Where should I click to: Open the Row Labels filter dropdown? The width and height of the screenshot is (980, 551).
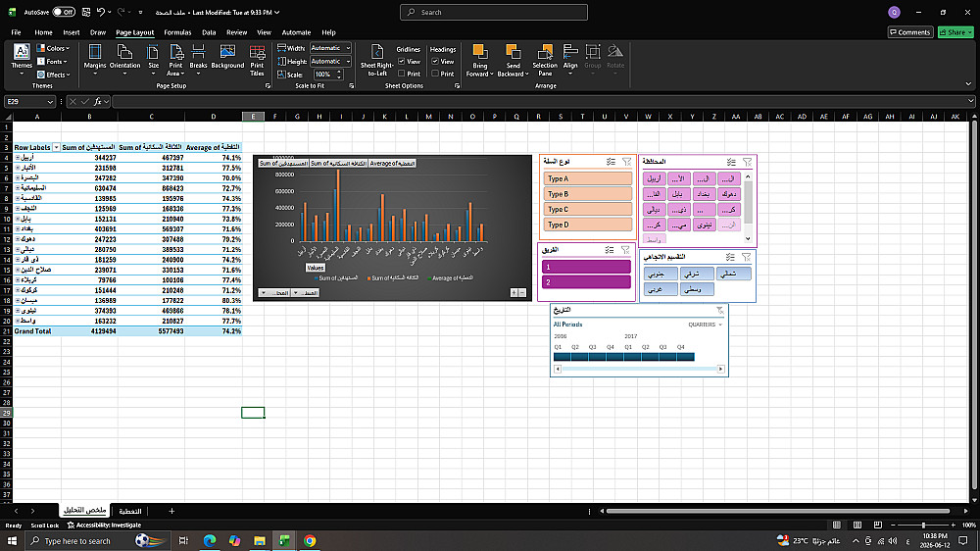[x=56, y=148]
